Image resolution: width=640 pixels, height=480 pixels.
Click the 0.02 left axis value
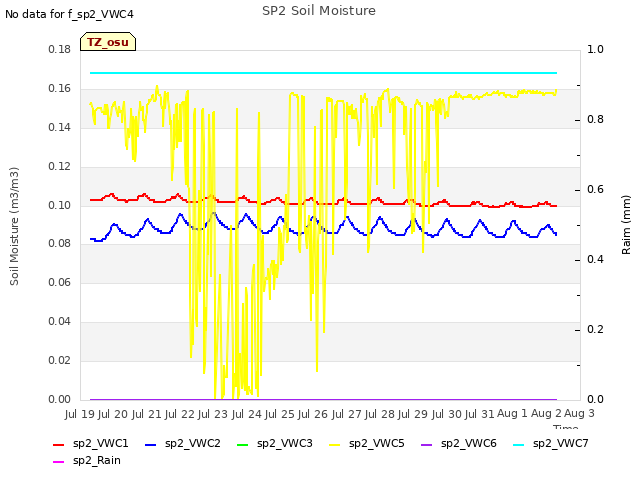click(60, 360)
